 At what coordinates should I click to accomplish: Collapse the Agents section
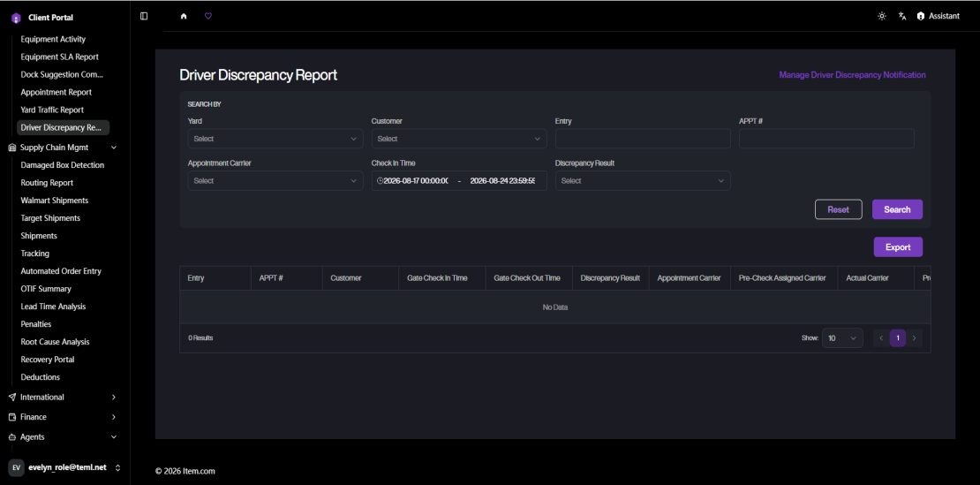(114, 437)
